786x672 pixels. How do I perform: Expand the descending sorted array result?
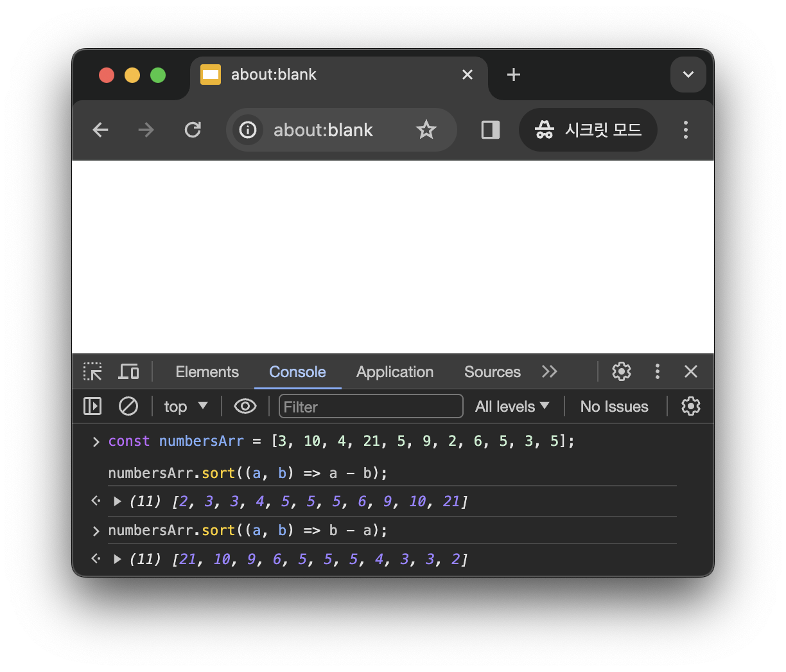point(118,559)
